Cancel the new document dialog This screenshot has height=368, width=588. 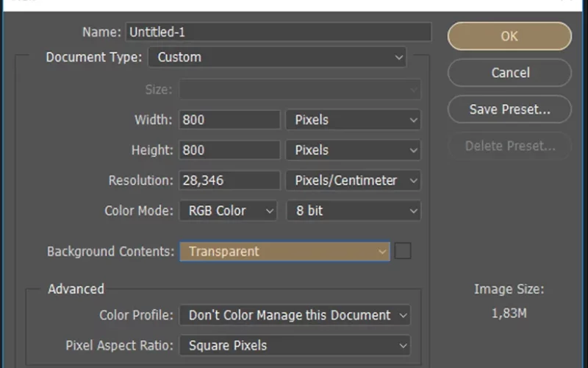(x=509, y=72)
